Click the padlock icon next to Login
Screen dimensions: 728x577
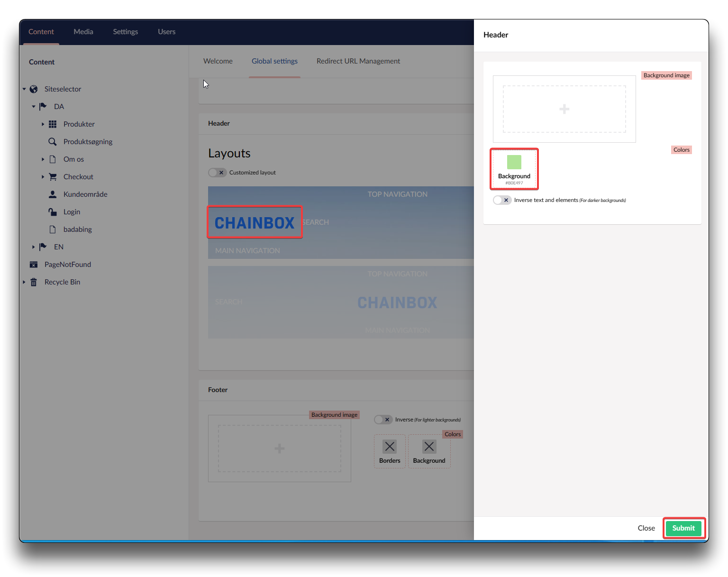(x=53, y=212)
